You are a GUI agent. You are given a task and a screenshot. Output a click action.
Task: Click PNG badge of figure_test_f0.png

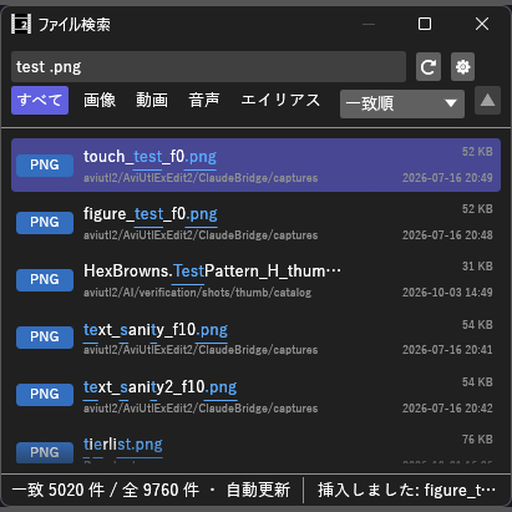point(45,222)
